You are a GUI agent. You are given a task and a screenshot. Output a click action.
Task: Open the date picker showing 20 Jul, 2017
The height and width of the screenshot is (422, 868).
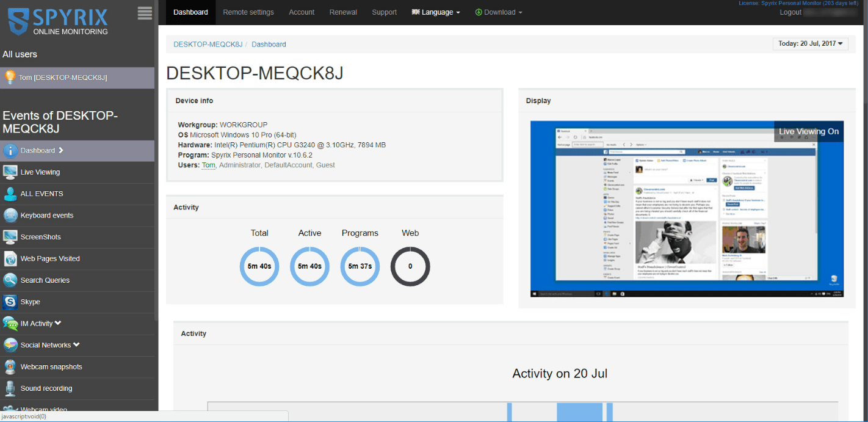click(x=810, y=44)
